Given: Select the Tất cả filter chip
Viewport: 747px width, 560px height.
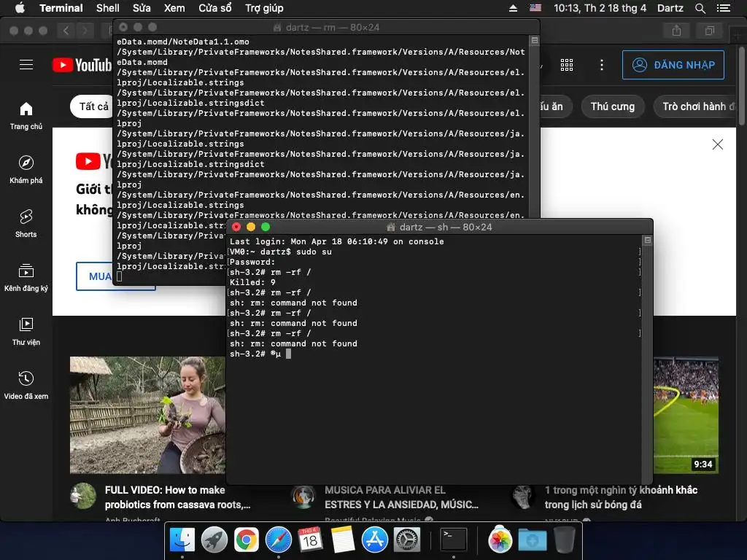Looking at the screenshot, I should pyautogui.click(x=93, y=106).
